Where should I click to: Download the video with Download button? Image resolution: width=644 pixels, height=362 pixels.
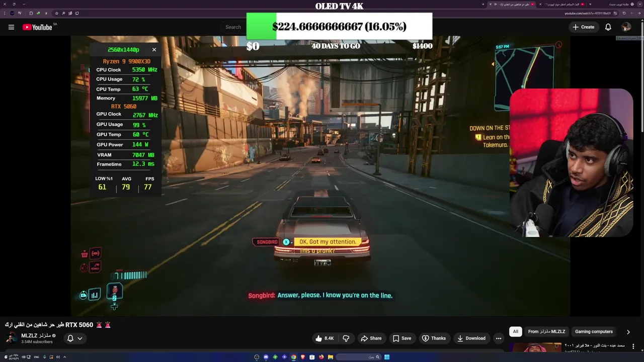pos(471,338)
